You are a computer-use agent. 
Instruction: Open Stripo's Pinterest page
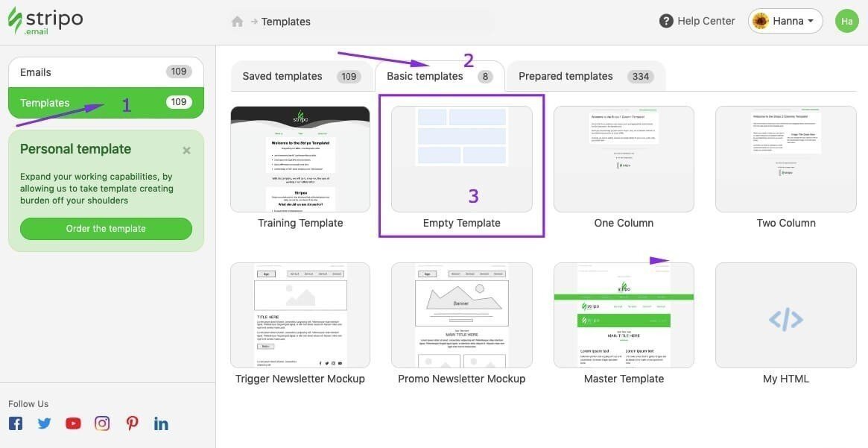tap(132, 423)
